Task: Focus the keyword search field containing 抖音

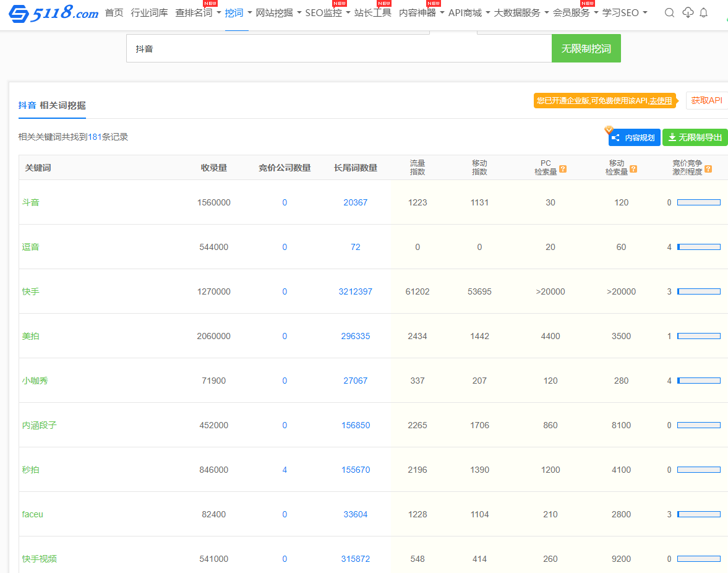Action: (339, 48)
